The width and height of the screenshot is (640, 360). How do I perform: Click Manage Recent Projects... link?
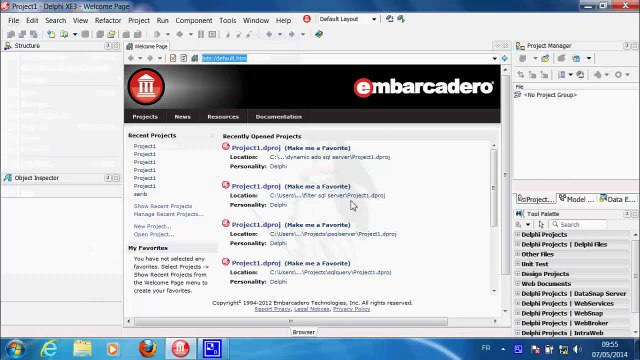(x=169, y=214)
